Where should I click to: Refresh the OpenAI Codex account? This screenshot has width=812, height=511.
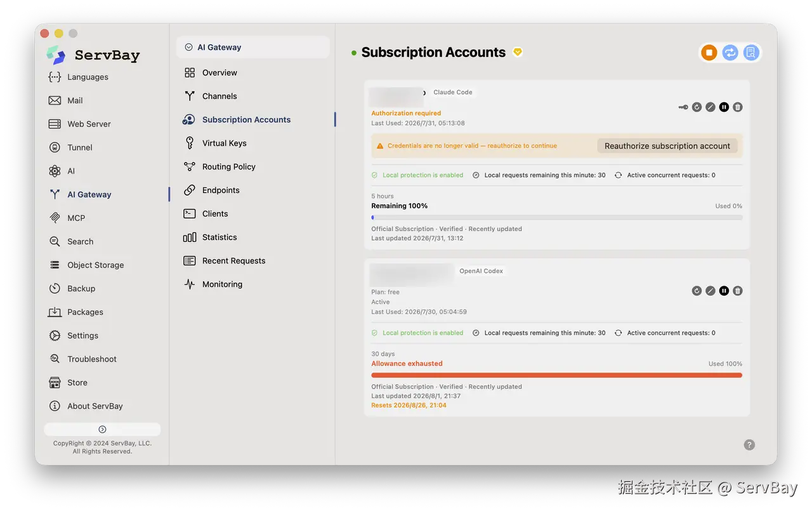click(x=697, y=291)
